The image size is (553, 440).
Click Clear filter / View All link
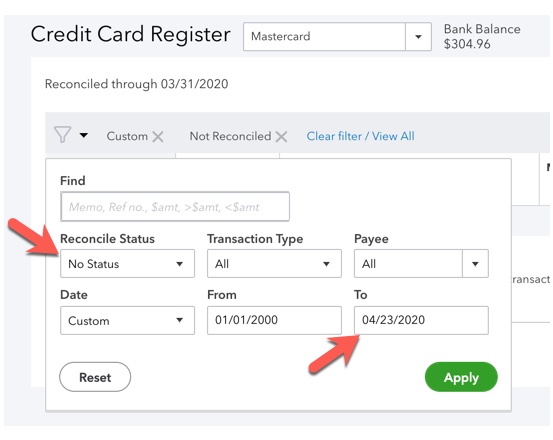360,136
